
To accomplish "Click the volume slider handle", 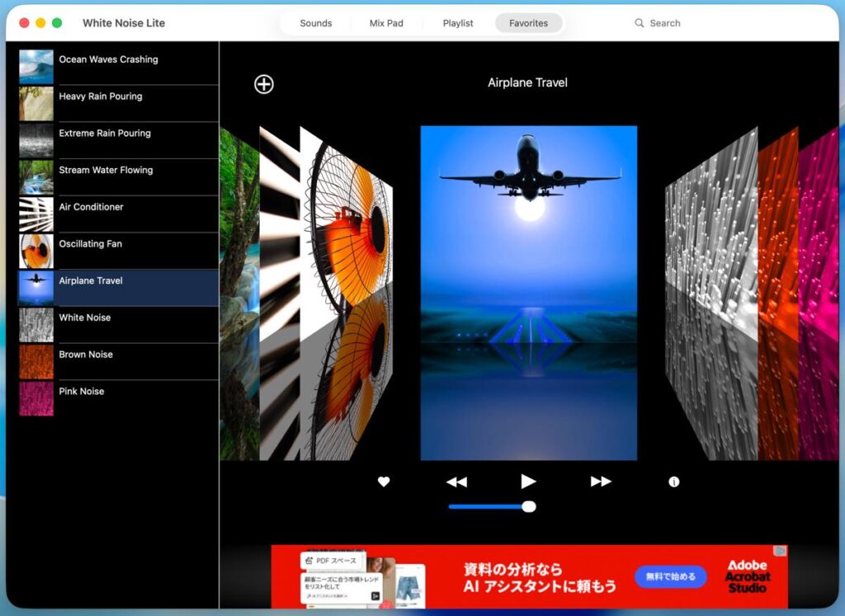I will click(x=529, y=506).
